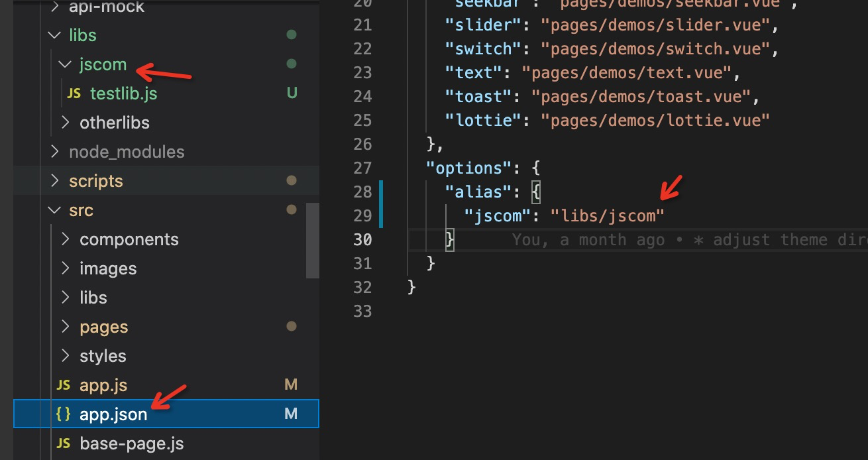Click the JS icon of base-page.js
The width and height of the screenshot is (868, 460).
(64, 443)
